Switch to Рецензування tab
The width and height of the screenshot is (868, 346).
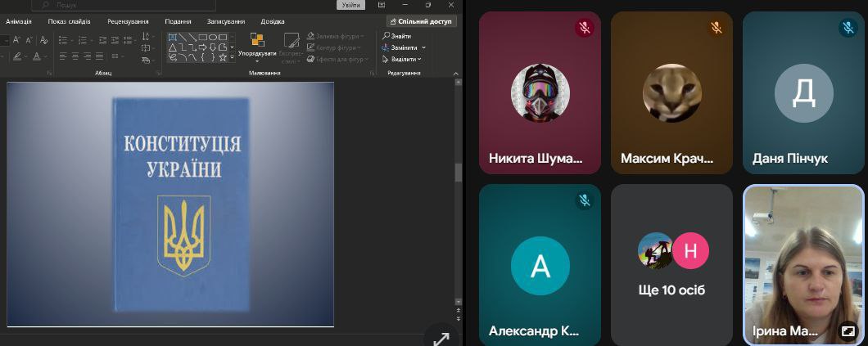pyautogui.click(x=128, y=21)
